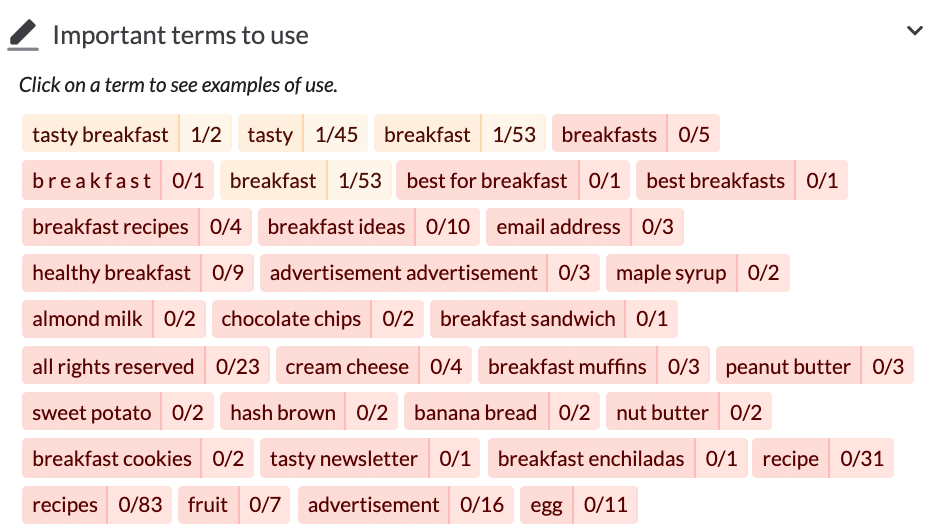This screenshot has width=930, height=532.
Task: Open 'maple syrup' term examples
Action: 671,273
